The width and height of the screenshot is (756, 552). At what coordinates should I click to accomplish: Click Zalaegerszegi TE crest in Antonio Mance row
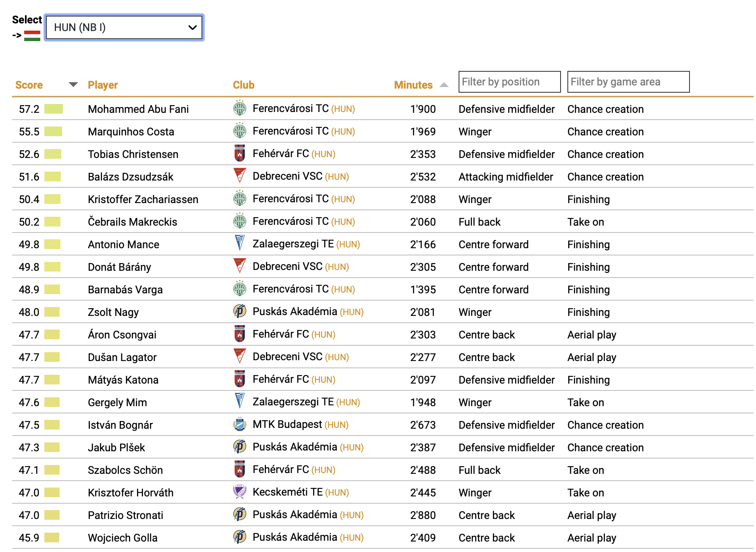[240, 243]
